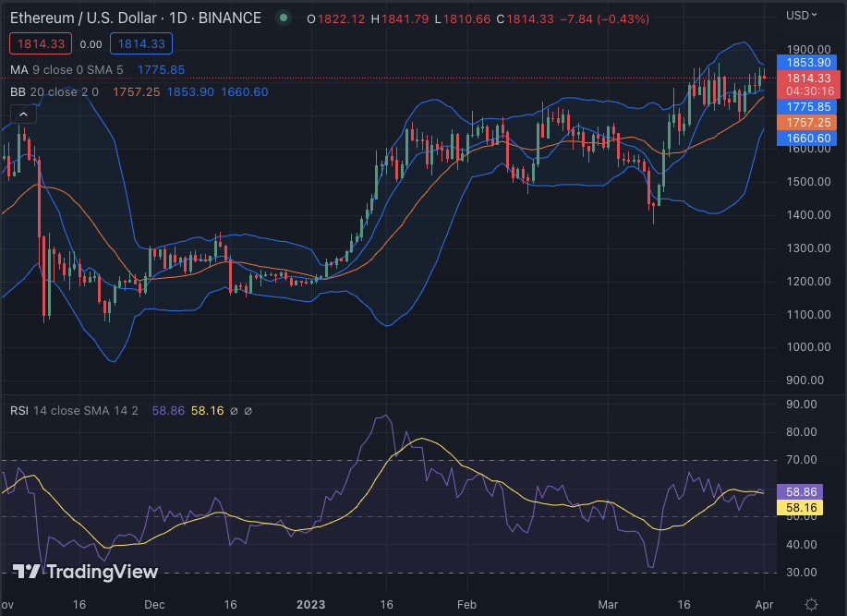The height and width of the screenshot is (616, 847).
Task: Click the blue buy price 1814.33 button
Action: point(141,43)
